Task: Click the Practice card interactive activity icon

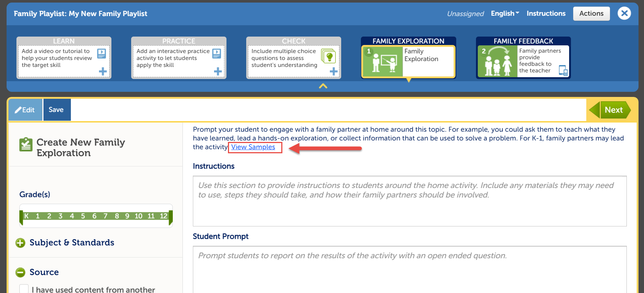Action: (217, 53)
